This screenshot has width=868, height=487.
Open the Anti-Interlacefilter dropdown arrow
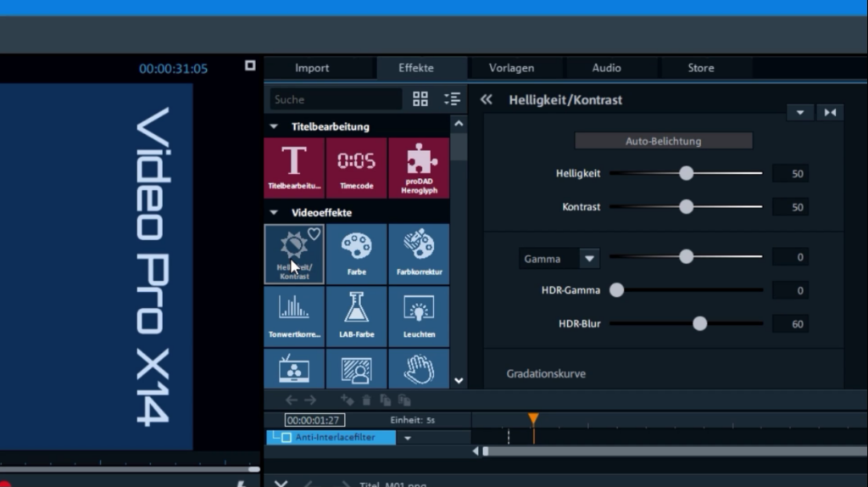point(408,439)
